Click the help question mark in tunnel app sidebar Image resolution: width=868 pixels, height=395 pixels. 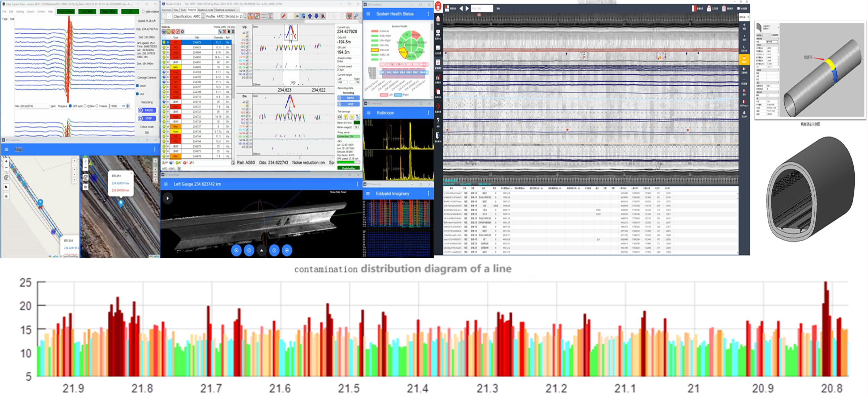(x=438, y=121)
